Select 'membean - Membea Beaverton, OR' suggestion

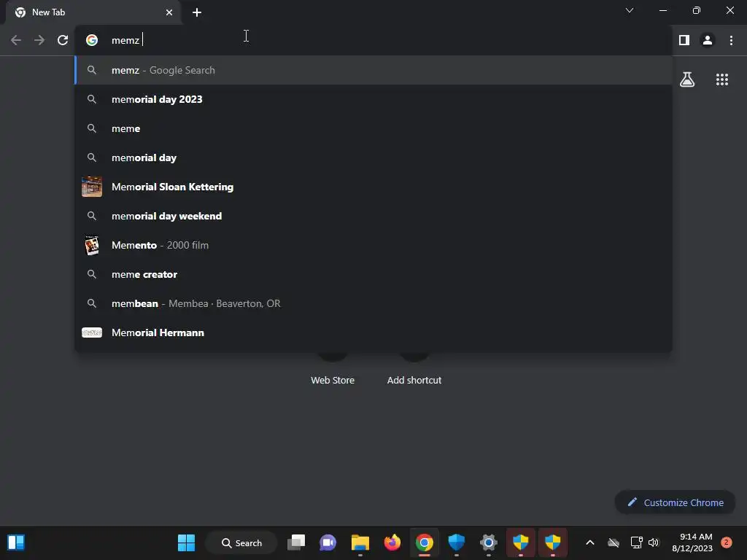tap(374, 303)
